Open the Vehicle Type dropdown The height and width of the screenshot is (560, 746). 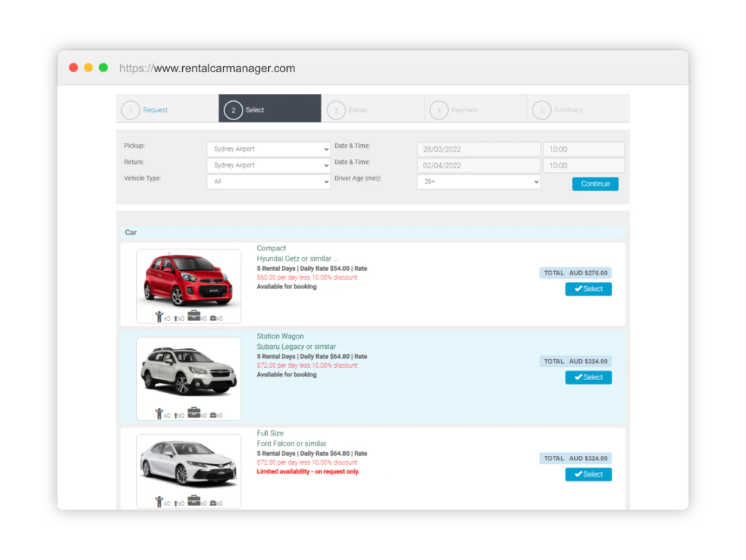[268, 181]
